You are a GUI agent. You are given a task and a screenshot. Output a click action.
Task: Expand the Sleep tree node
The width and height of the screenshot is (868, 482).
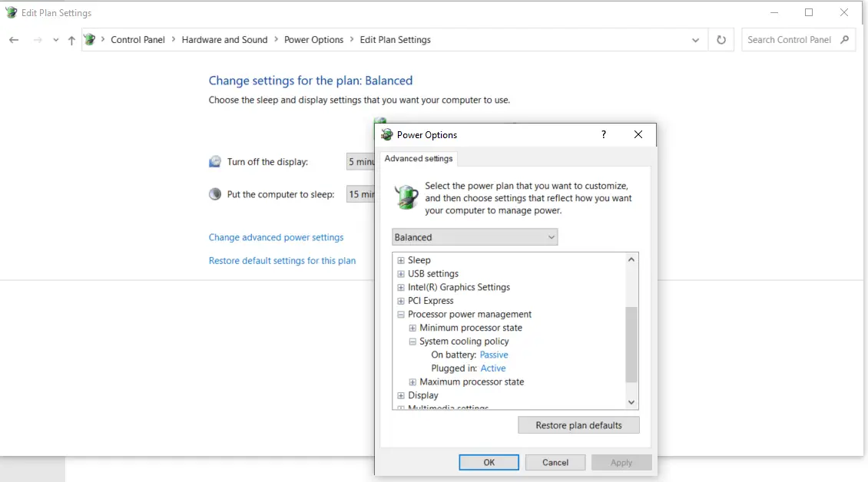point(401,260)
